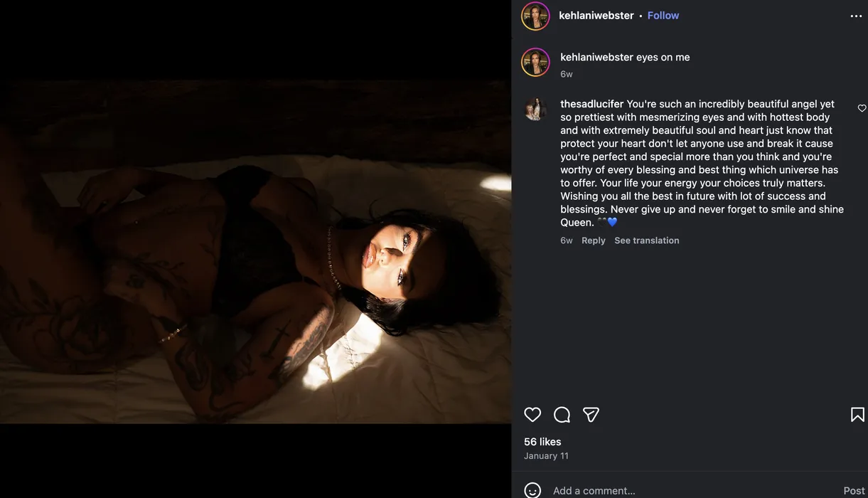Viewport: 868px width, 498px height.
Task: Open kehlaniwebster's profile picture in the header
Action: pyautogui.click(x=535, y=16)
